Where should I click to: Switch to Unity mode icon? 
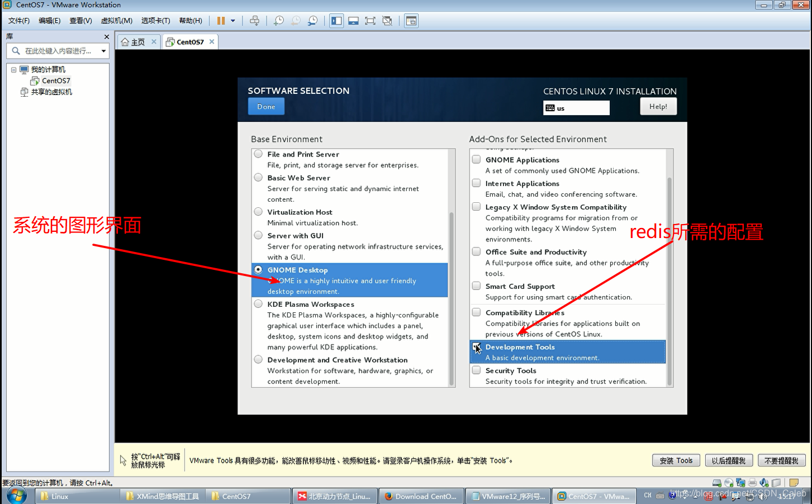[387, 21]
